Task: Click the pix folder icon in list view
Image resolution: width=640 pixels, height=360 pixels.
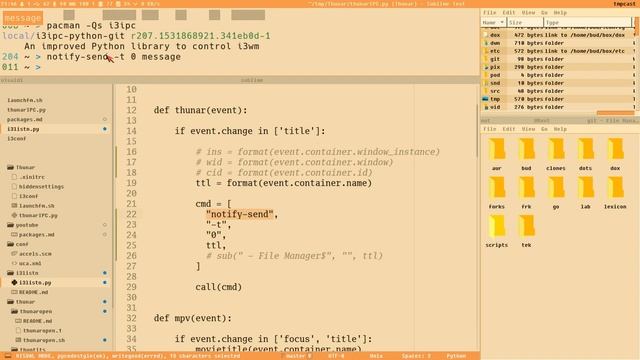Action: 486,67
